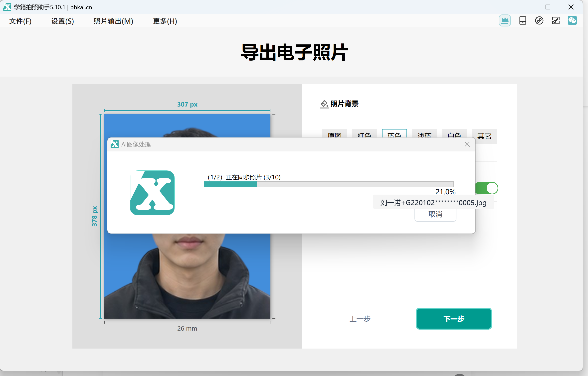Click the crown VIP icon
Image resolution: width=588 pixels, height=376 pixels.
pyautogui.click(x=505, y=20)
